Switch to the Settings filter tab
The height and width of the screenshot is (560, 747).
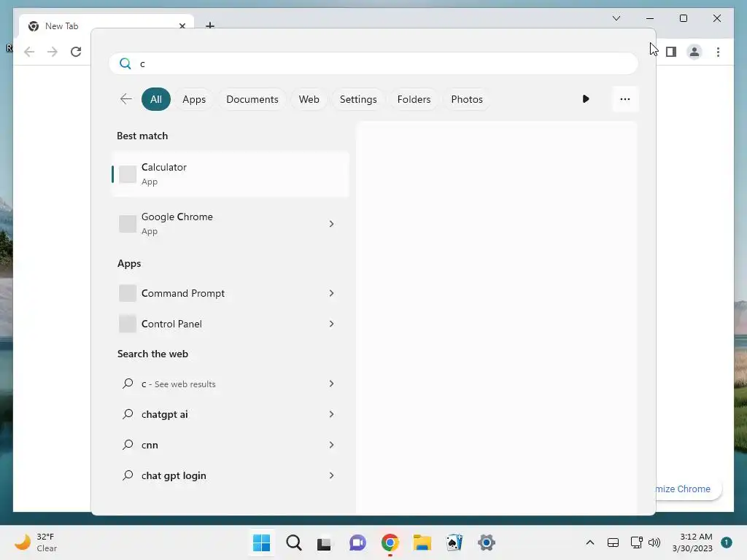click(x=358, y=99)
